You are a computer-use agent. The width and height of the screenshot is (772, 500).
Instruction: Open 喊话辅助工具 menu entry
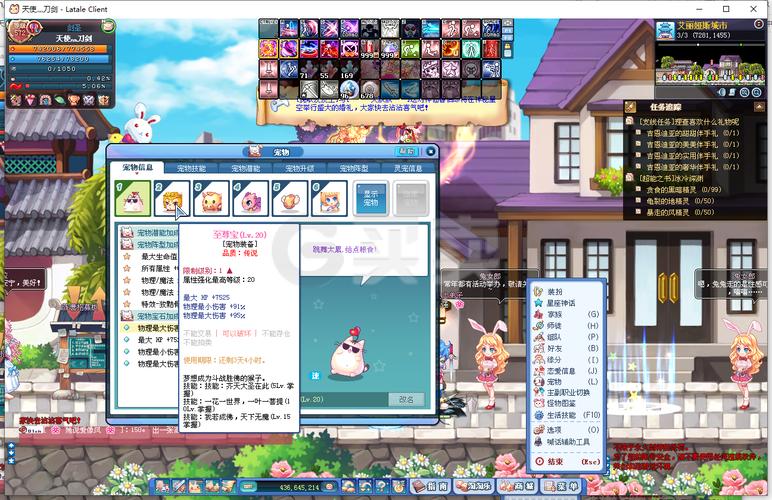click(x=567, y=441)
